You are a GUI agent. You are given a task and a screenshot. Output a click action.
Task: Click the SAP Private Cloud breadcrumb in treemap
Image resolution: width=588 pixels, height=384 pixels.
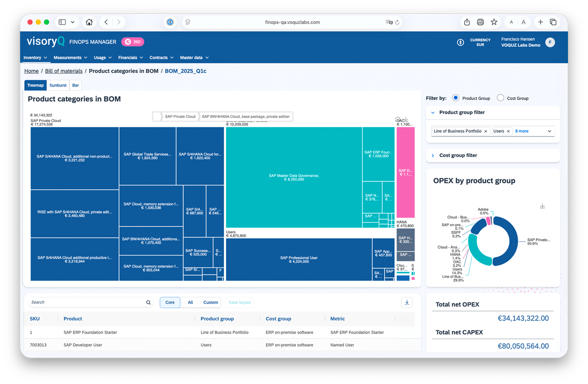coord(180,117)
